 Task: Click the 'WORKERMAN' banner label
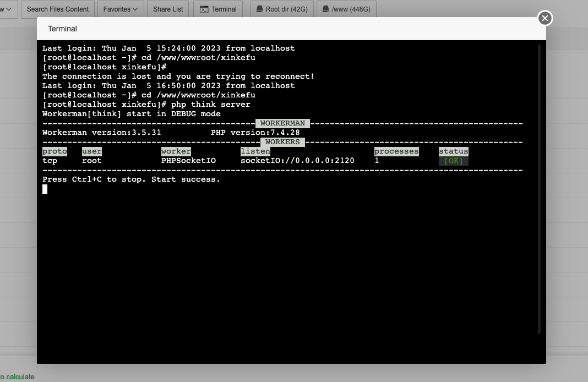282,123
